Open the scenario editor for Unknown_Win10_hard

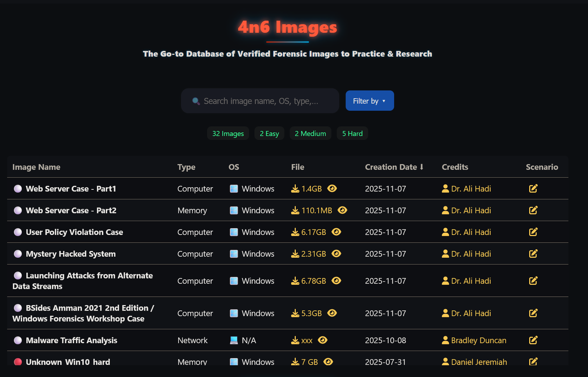tap(533, 362)
